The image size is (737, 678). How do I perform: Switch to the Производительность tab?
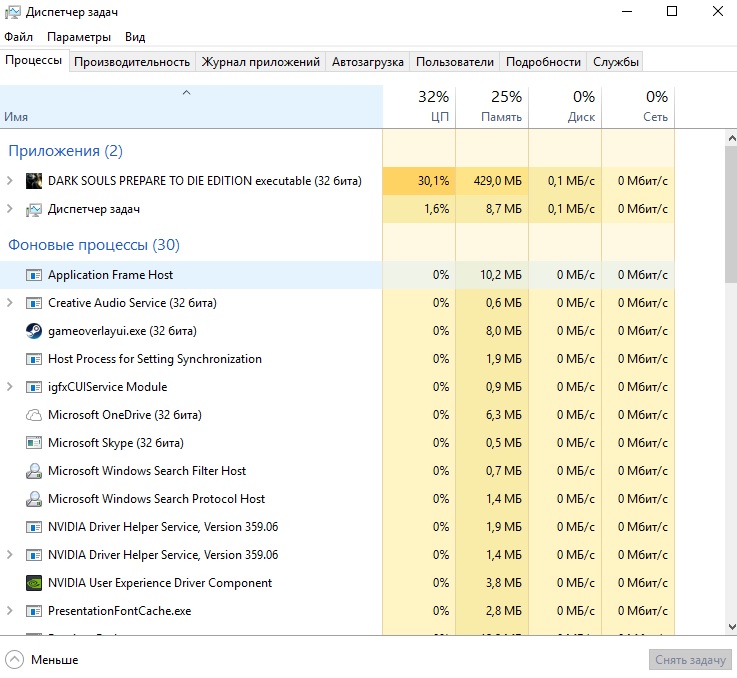[132, 62]
